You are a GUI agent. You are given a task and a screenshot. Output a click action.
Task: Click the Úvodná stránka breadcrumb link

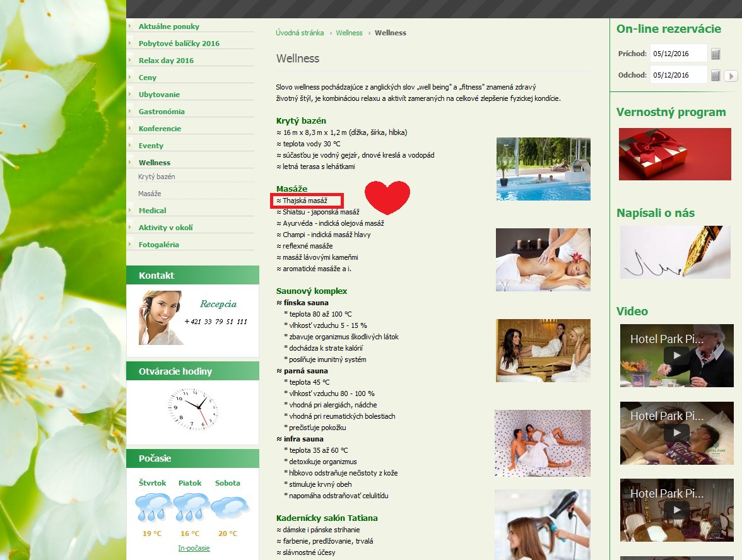point(300,33)
